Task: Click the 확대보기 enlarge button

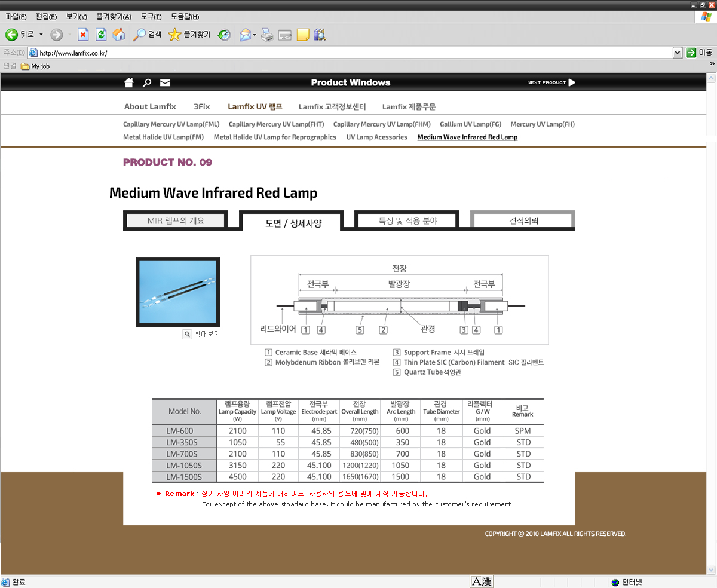Action: pos(201,334)
